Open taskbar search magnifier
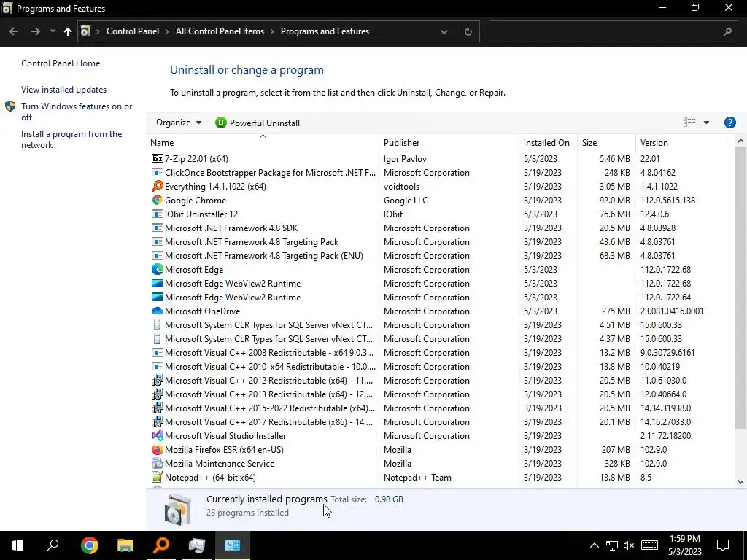 click(53, 545)
